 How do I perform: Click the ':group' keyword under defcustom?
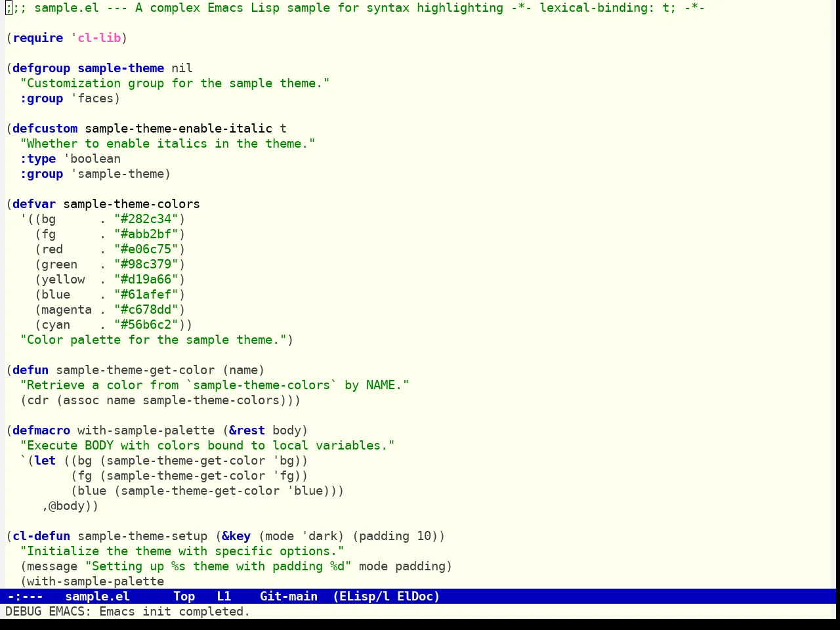click(41, 174)
